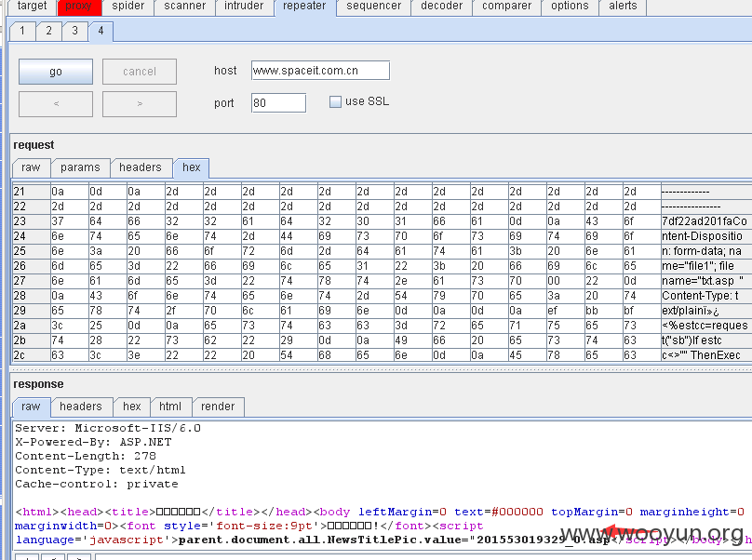Click 'Cache-control: private' response line
The width and height of the screenshot is (752, 560).
coord(97,484)
